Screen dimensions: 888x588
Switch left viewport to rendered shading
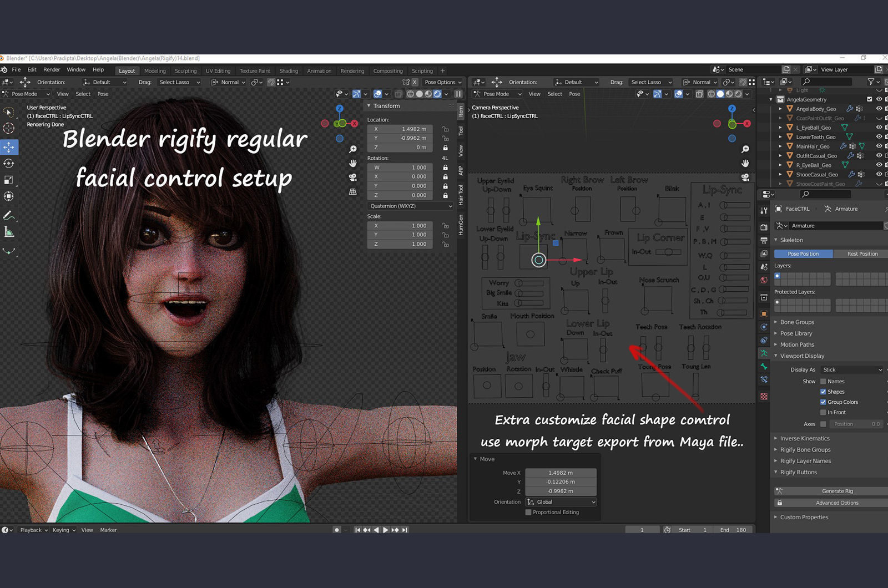(437, 94)
